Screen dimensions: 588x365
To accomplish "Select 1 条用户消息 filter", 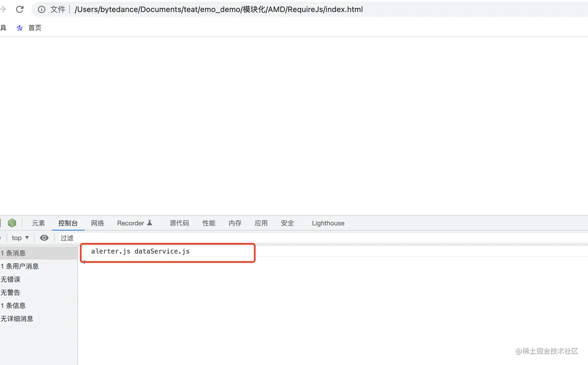I will (39, 266).
